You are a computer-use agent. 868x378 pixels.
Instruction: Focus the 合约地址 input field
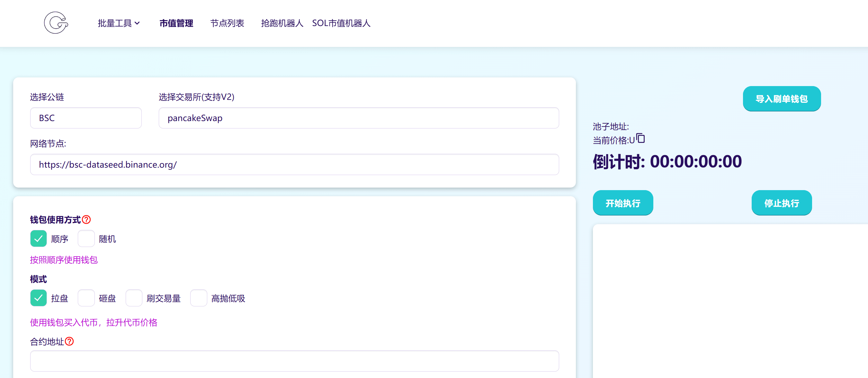[x=294, y=361]
